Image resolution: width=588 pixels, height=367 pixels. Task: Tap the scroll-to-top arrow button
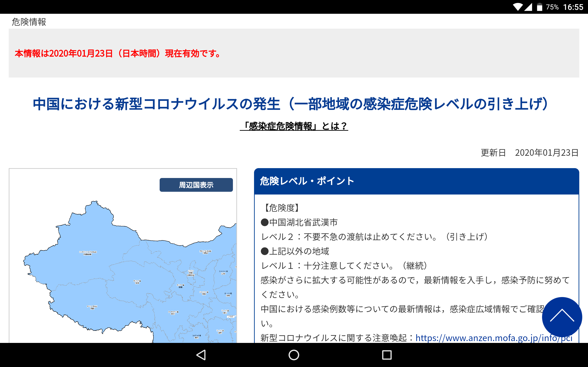pyautogui.click(x=562, y=317)
